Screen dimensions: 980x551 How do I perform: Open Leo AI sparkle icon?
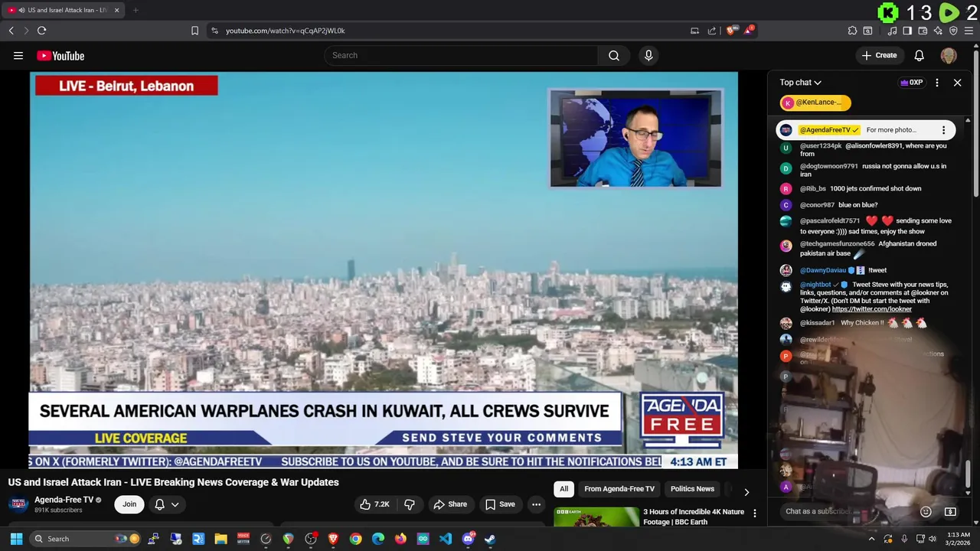tap(938, 31)
